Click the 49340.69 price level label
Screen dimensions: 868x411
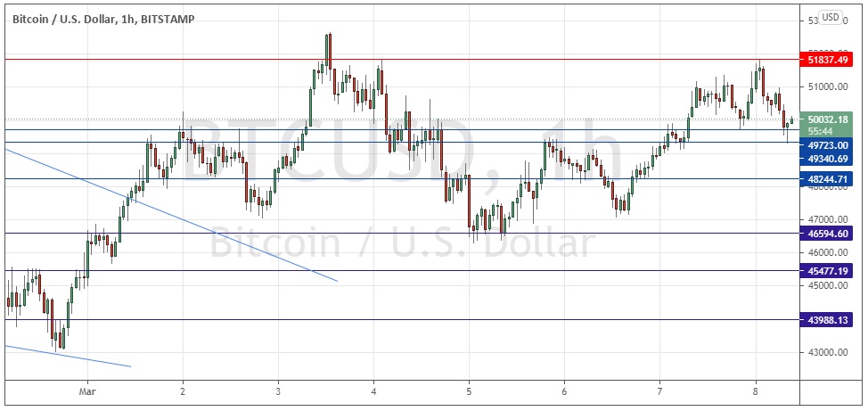pos(829,158)
